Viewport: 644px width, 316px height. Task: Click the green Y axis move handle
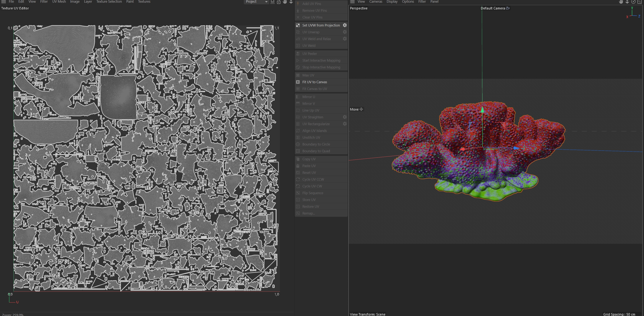click(x=482, y=110)
